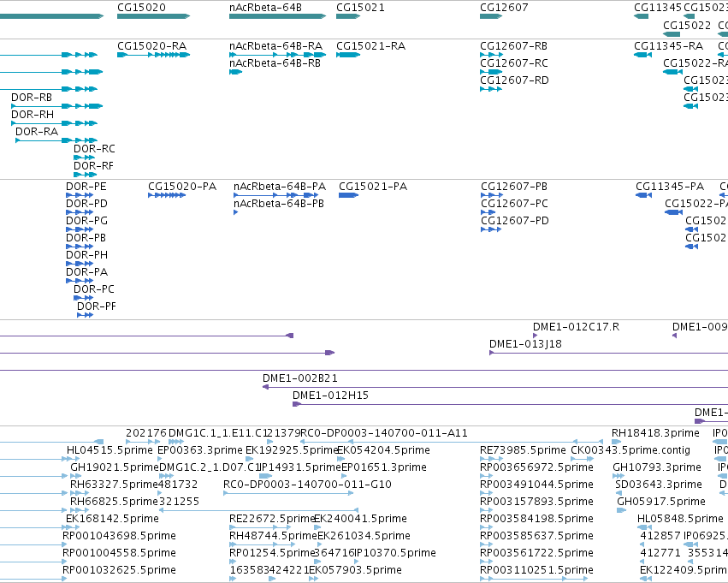Select transcript nAcRbeta-64B-RB

coord(275,63)
